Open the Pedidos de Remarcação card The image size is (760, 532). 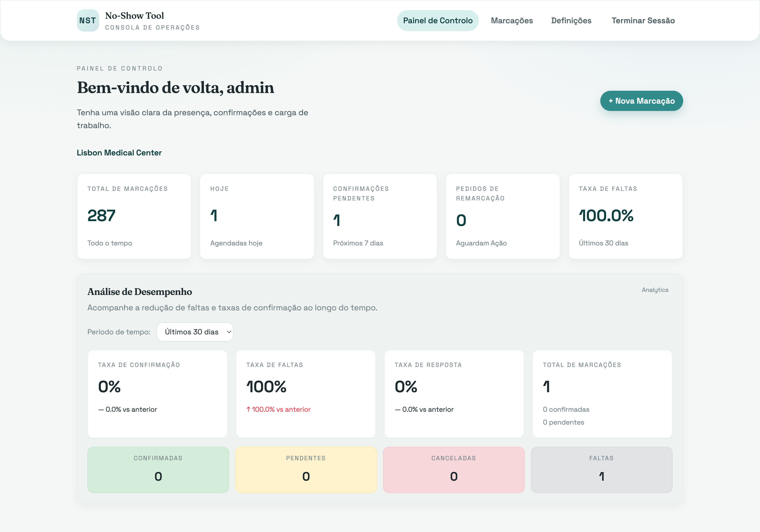(503, 216)
